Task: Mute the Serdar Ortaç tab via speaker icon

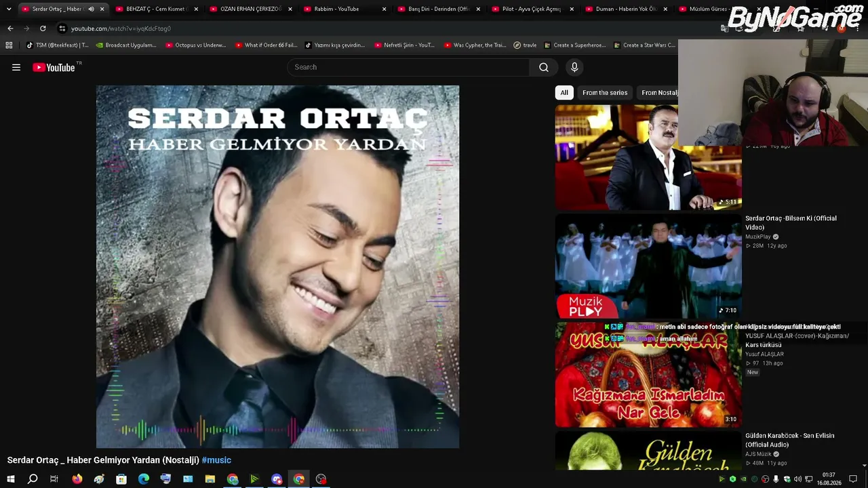Action: tap(91, 9)
